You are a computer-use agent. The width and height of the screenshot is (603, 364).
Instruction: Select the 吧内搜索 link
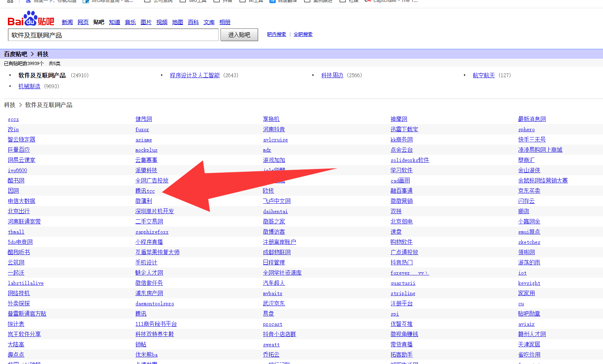tap(276, 34)
